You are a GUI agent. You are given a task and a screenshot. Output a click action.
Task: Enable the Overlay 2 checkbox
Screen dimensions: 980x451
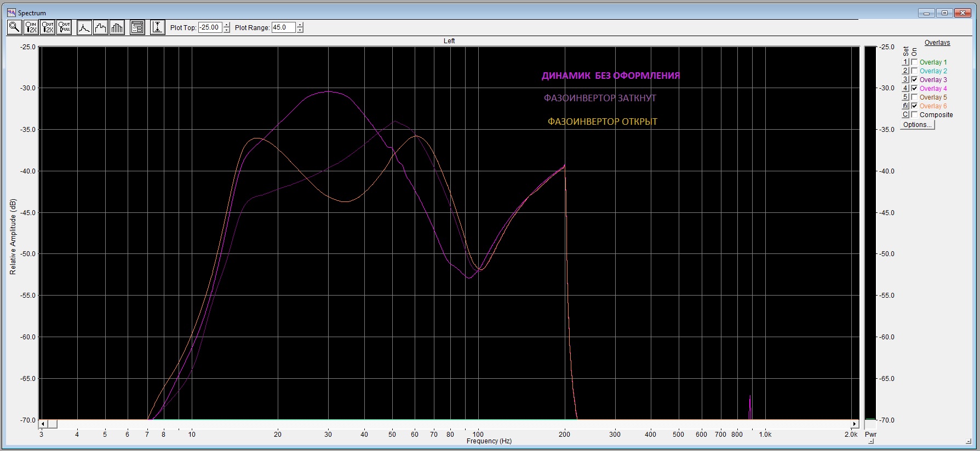(x=914, y=71)
